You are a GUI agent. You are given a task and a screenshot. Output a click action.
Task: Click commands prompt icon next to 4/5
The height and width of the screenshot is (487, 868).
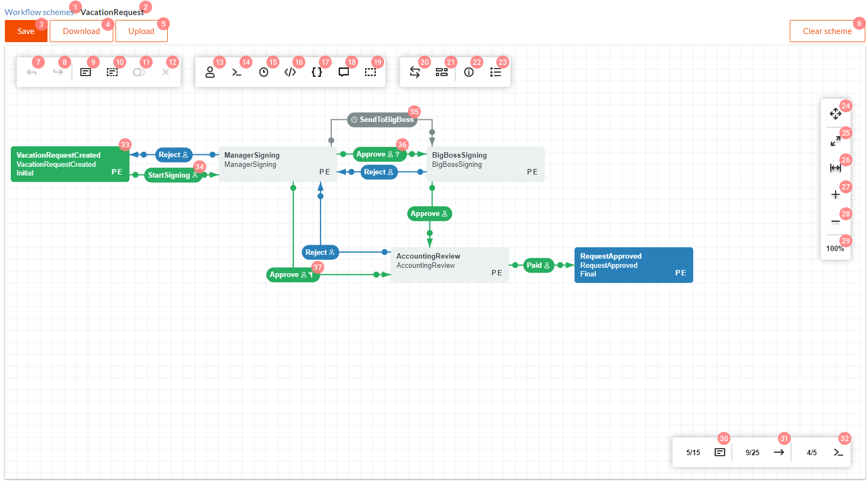pos(838,452)
